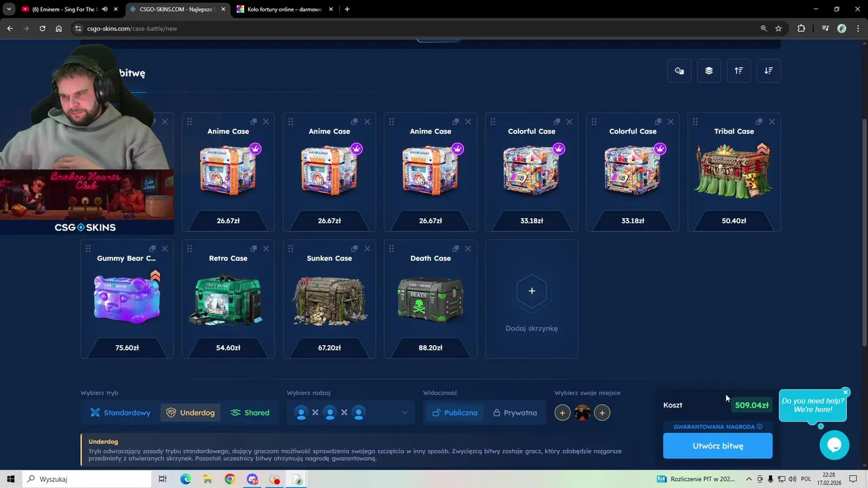Viewport: 868px width, 488px height.
Task: Sort cases ascending by price
Action: [738, 70]
